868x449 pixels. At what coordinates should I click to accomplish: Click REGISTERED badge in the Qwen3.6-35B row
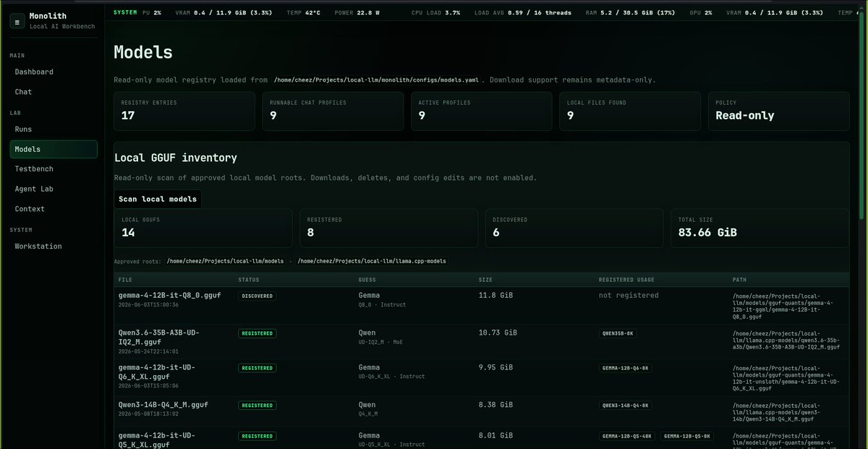coord(257,333)
